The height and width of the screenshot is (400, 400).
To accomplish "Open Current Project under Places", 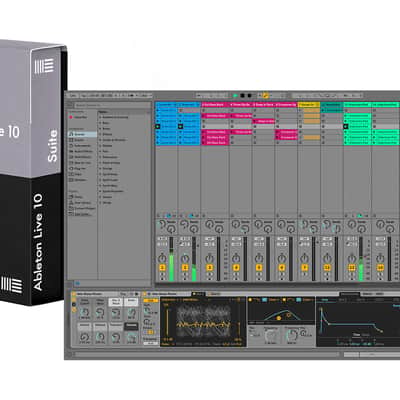I will [82, 208].
